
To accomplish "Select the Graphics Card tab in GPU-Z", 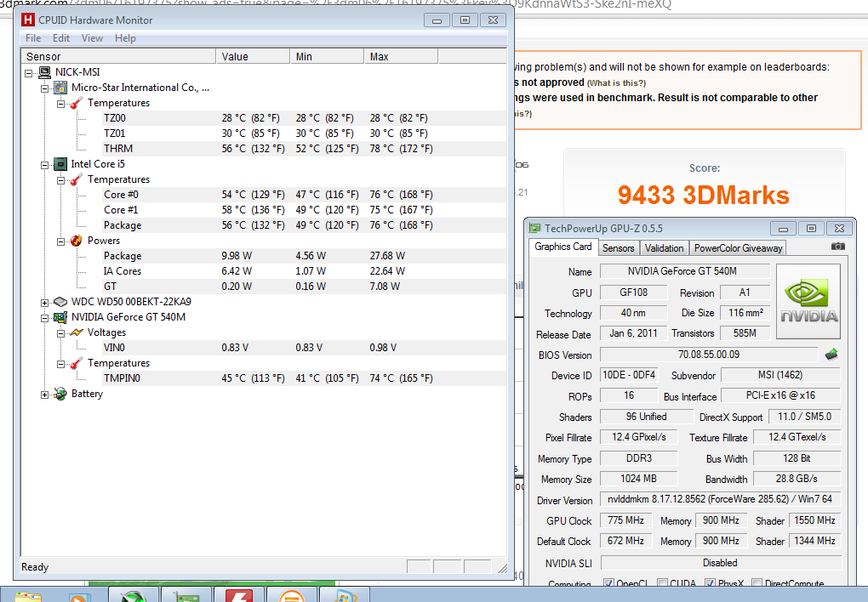I will (x=563, y=247).
